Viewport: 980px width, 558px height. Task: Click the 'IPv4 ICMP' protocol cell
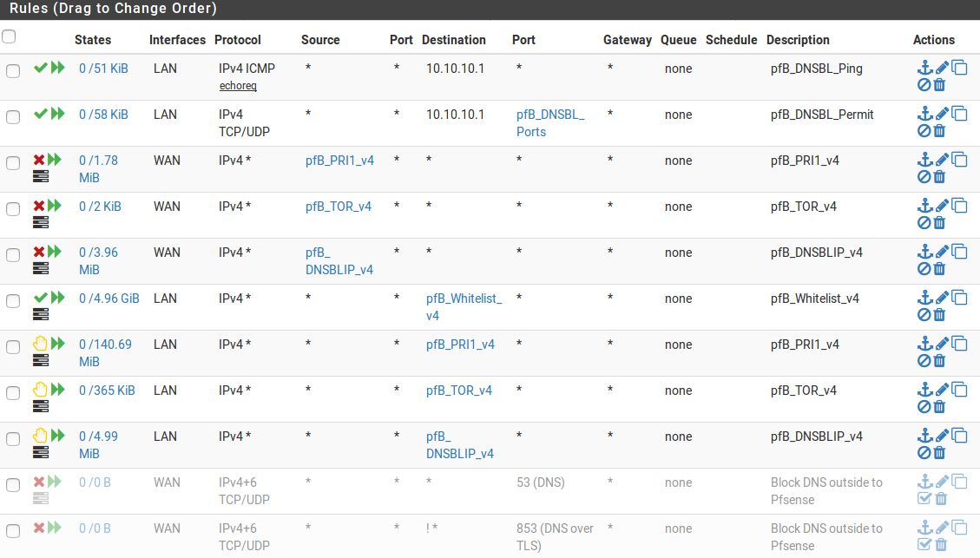point(247,69)
